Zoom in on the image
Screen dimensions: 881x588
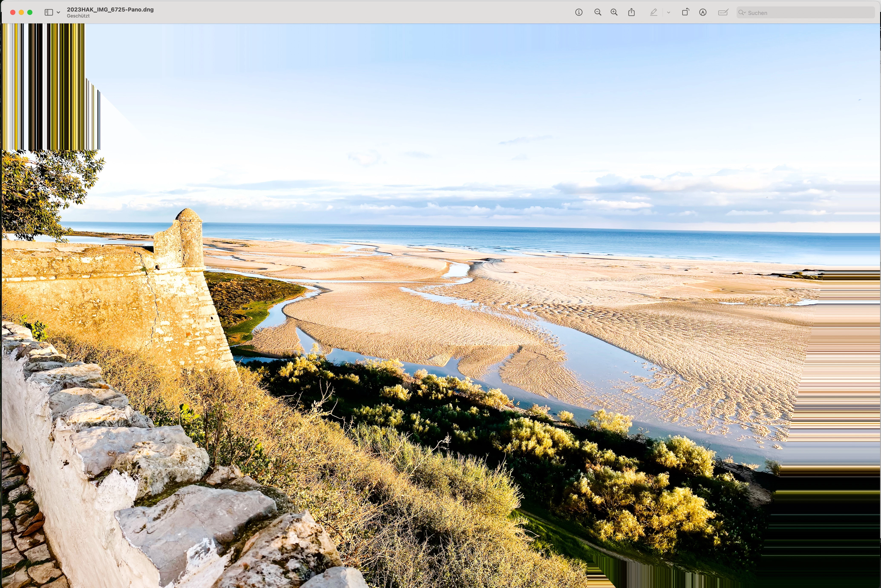point(614,12)
